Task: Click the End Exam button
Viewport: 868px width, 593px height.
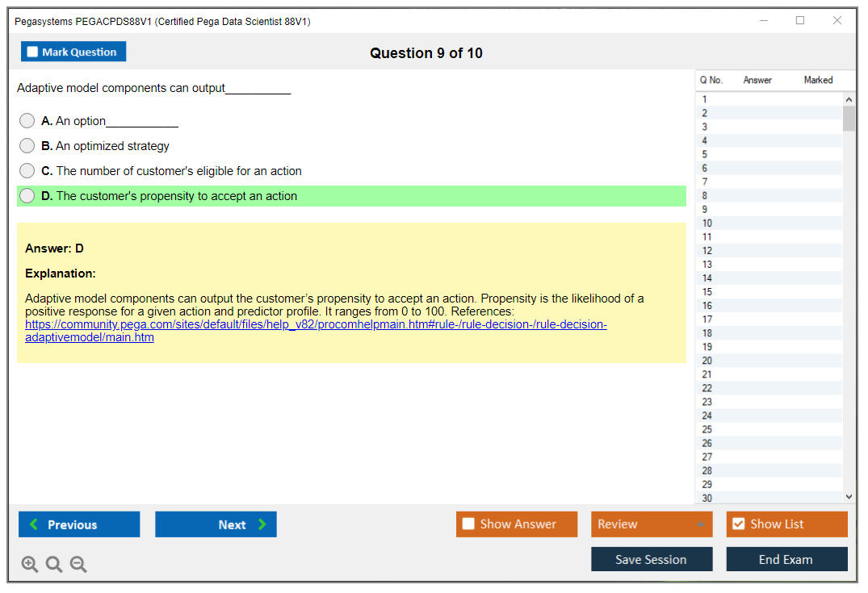Action: tap(786, 559)
